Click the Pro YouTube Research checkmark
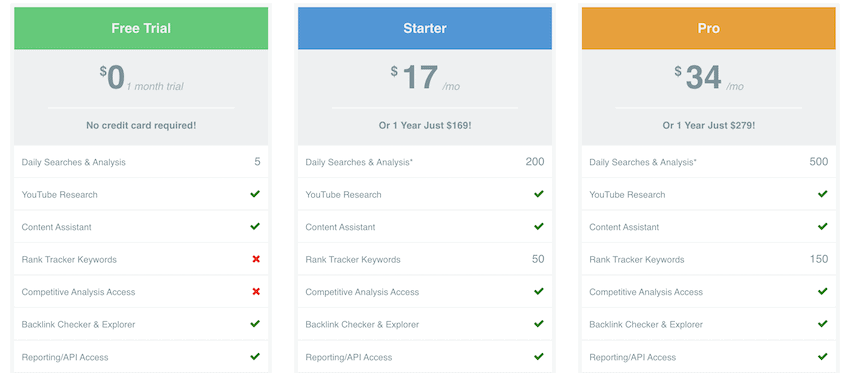Image resolution: width=850 pixels, height=373 pixels. [823, 194]
